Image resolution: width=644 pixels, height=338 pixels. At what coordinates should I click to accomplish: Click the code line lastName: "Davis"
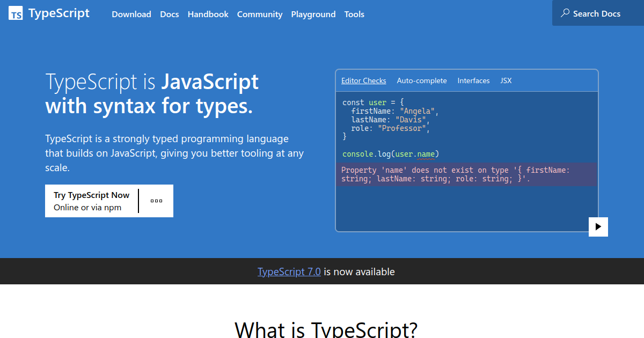point(391,120)
